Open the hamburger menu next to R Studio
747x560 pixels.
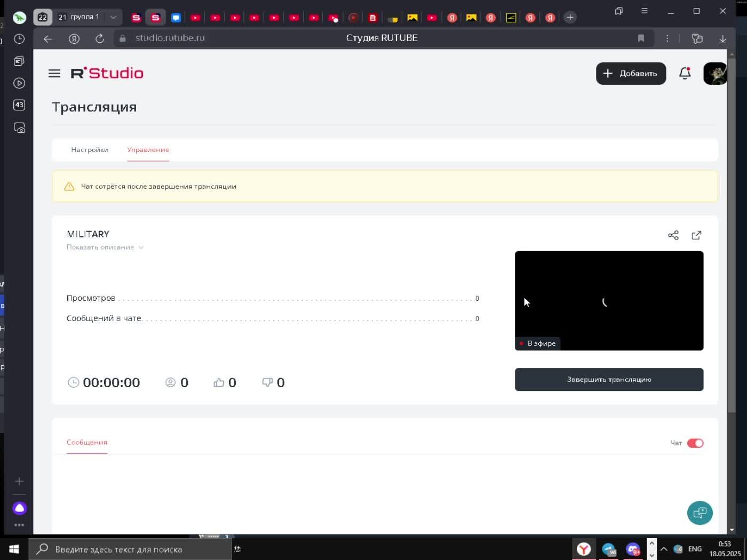[54, 74]
